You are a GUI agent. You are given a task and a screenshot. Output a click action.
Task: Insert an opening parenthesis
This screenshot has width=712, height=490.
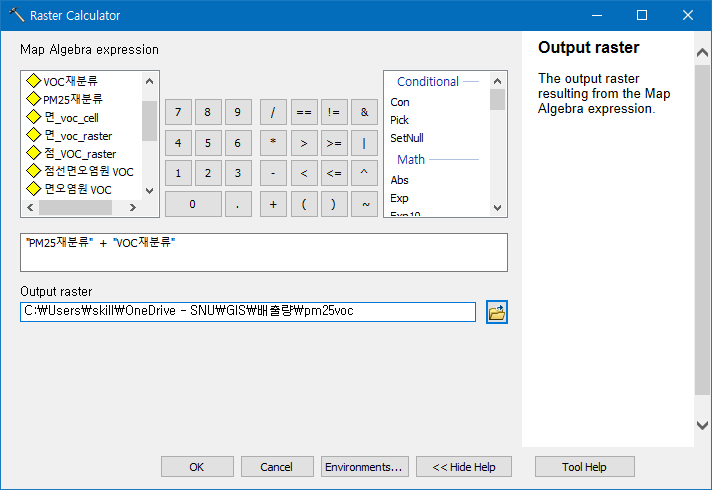click(304, 204)
